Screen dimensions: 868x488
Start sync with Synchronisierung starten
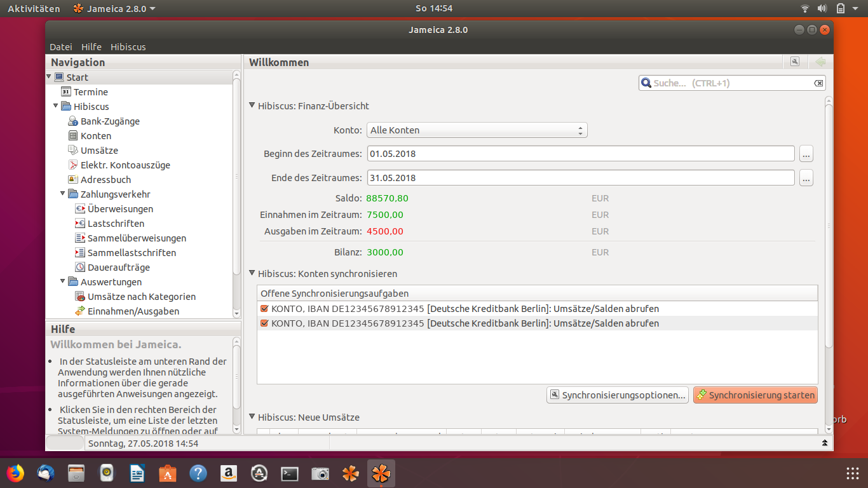[x=756, y=395]
